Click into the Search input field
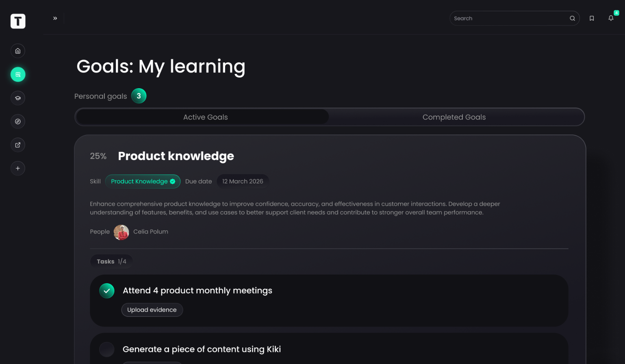 [510, 18]
